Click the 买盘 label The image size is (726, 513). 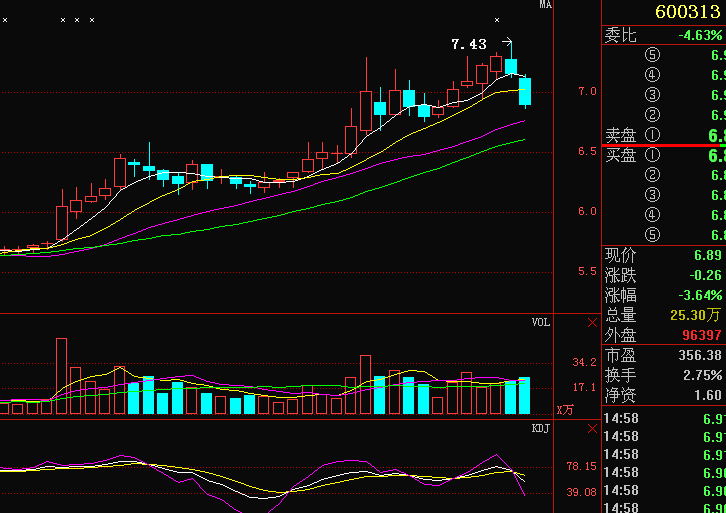[x=620, y=156]
